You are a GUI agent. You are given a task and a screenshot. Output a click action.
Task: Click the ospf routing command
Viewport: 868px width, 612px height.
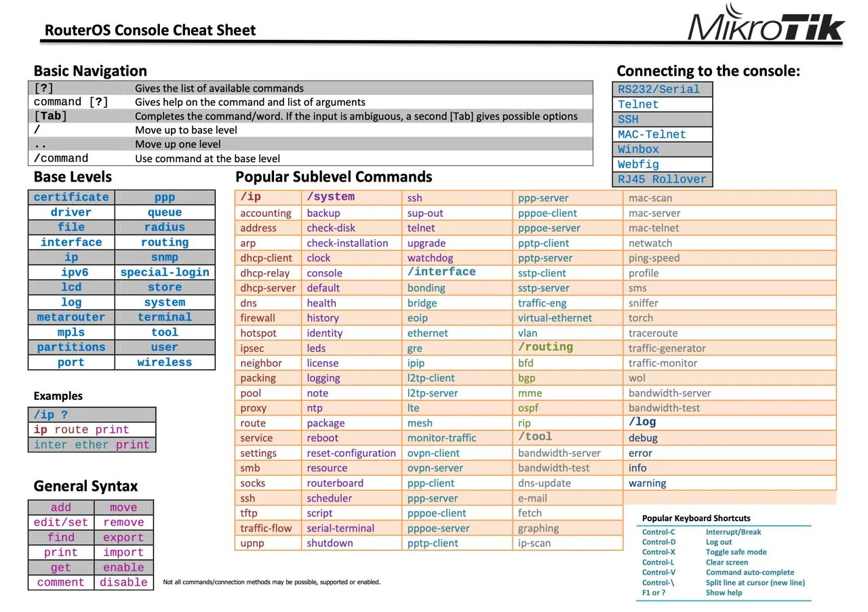(x=530, y=408)
